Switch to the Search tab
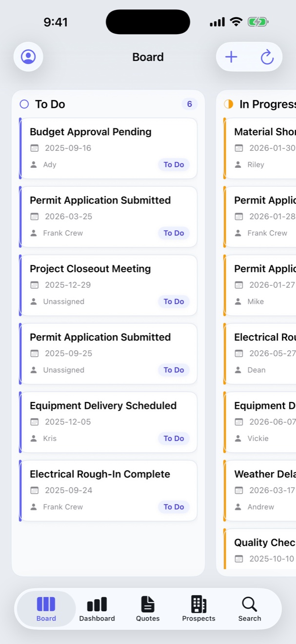The width and height of the screenshot is (296, 644). 250,609
